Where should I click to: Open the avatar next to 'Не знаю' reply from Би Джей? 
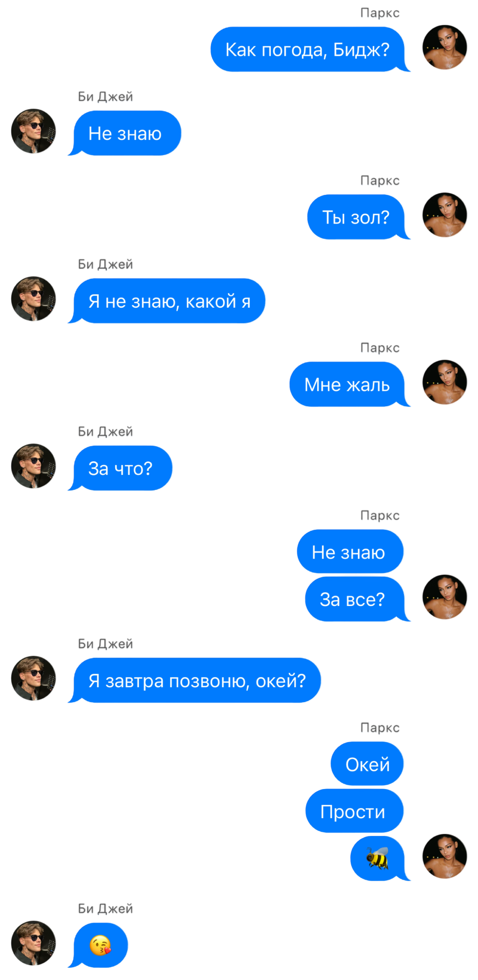tap(34, 131)
